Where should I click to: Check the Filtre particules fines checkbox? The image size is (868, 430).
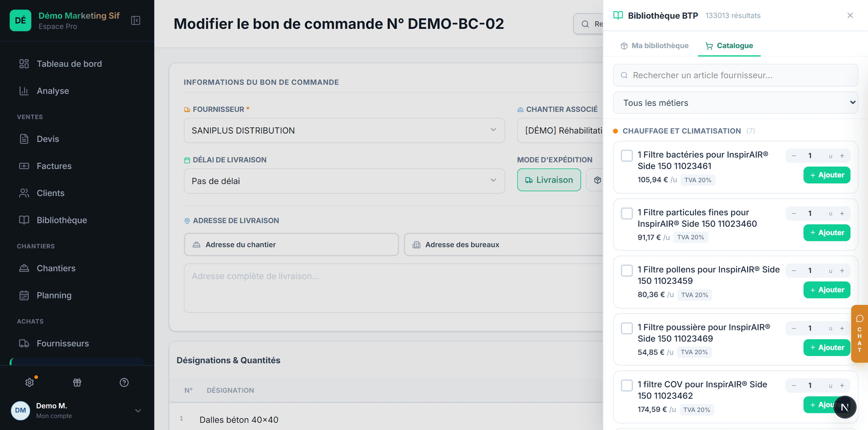(x=627, y=213)
